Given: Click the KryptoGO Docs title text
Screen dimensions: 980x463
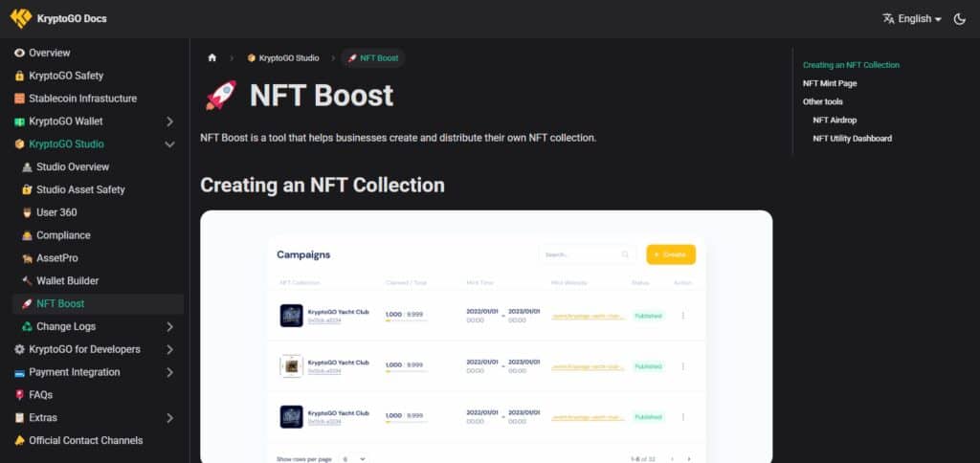Looking at the screenshot, I should click(72, 19).
